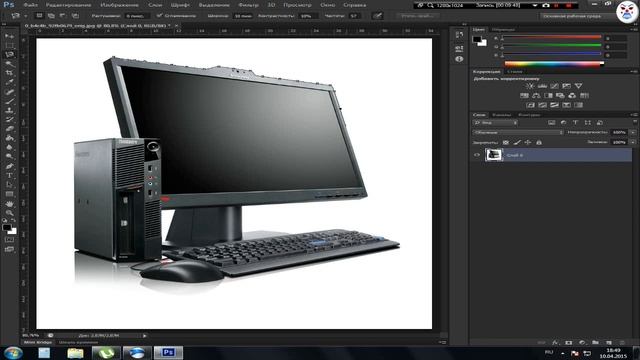640x360 pixels.
Task: Open the Fill slider dropdown arrow
Action: 633,142
